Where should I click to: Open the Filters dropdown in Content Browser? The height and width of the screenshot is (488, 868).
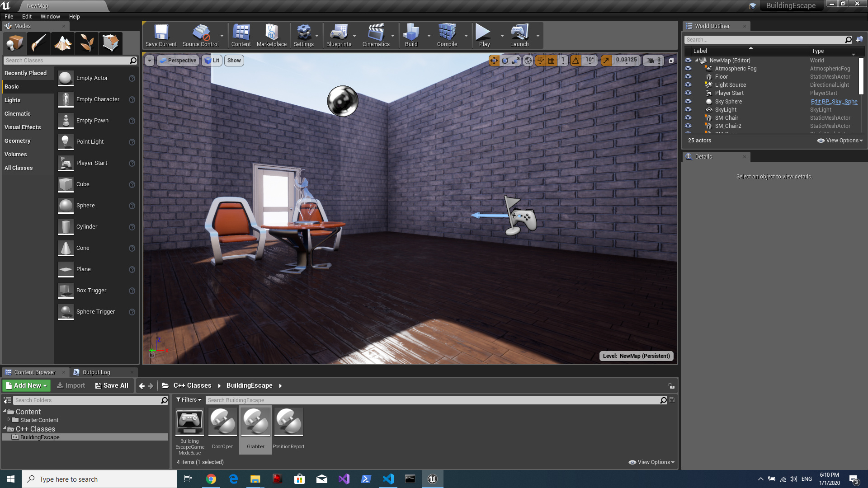pyautogui.click(x=189, y=400)
